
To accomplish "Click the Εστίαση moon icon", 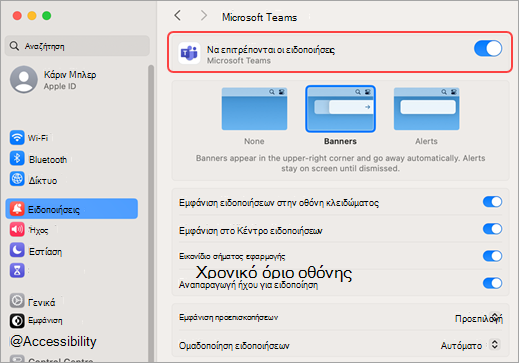I will point(17,250).
